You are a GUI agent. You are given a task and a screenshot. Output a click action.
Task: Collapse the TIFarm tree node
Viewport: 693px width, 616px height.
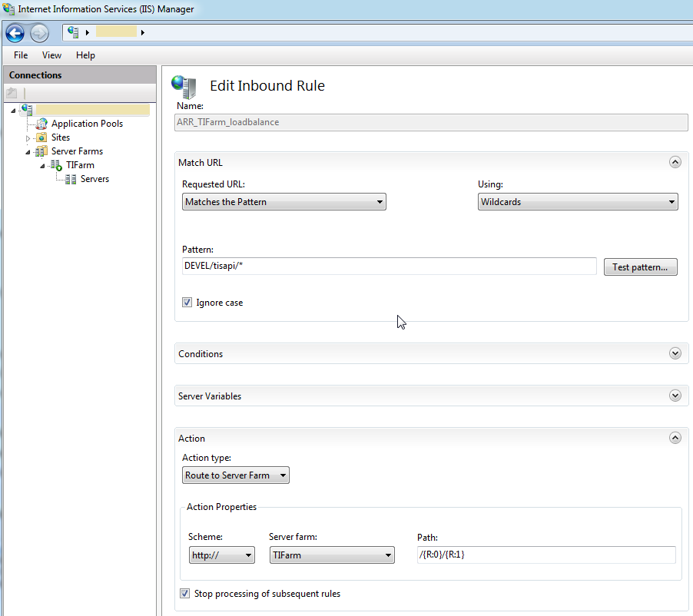42,166
